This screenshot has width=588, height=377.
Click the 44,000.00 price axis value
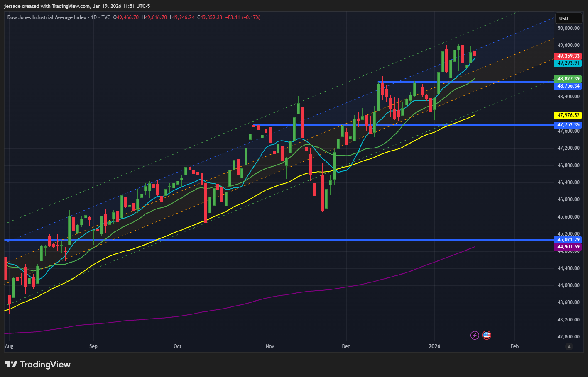tap(568, 285)
